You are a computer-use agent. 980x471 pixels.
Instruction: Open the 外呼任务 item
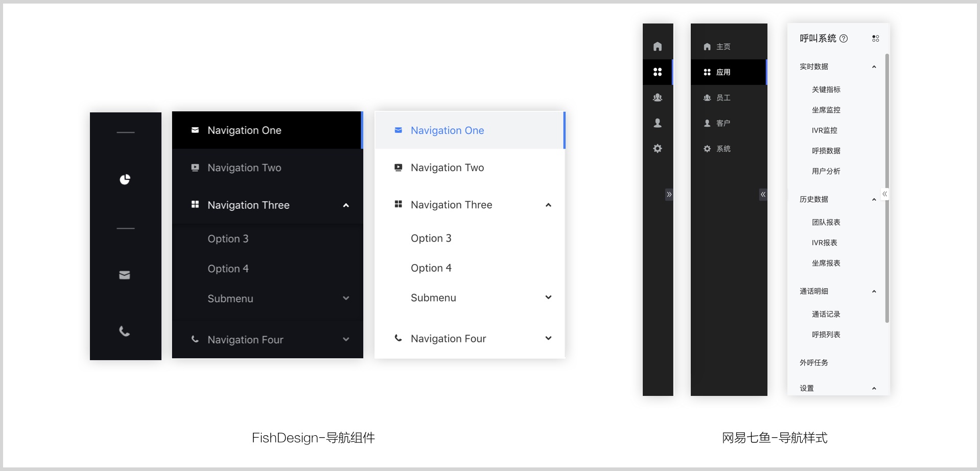click(813, 363)
